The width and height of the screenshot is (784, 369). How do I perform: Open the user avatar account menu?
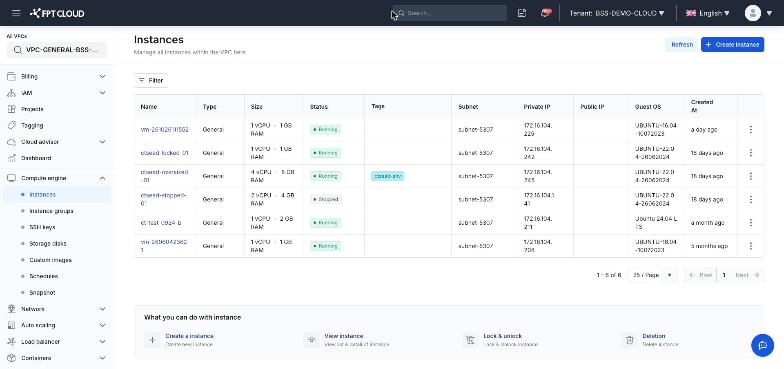click(x=752, y=13)
